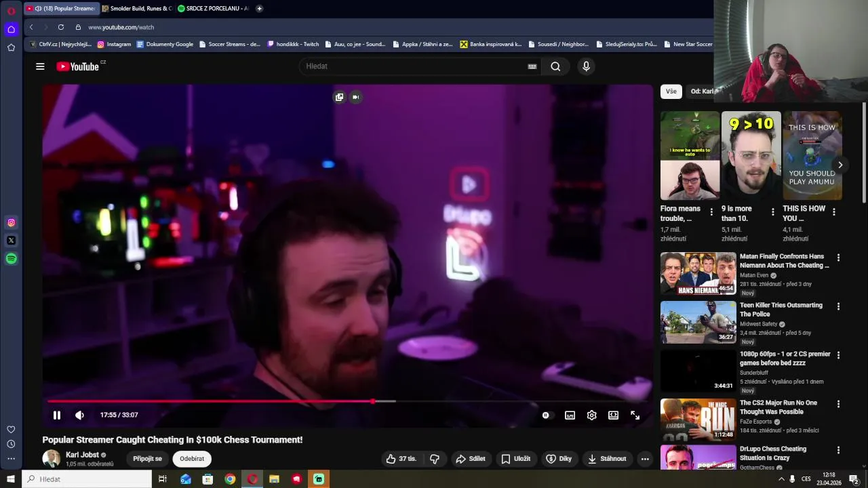Open Windows Task View button
Image resolution: width=868 pixels, height=488 pixels.
(163, 479)
